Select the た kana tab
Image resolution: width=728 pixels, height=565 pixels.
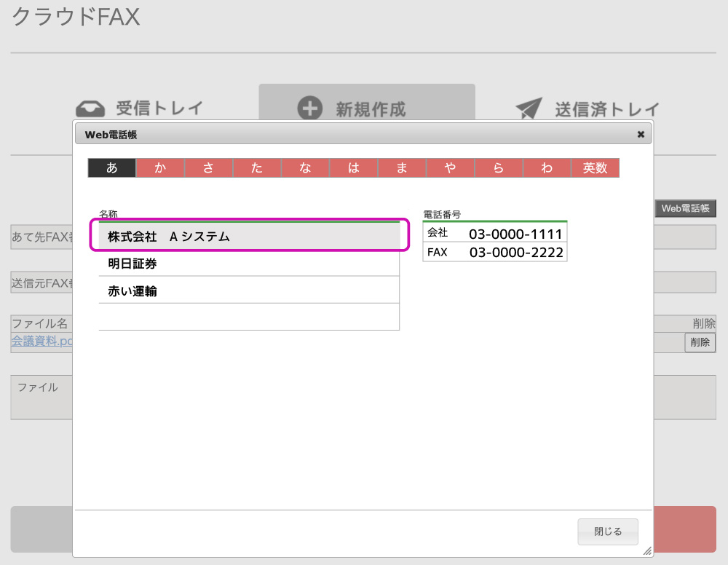coord(257,167)
